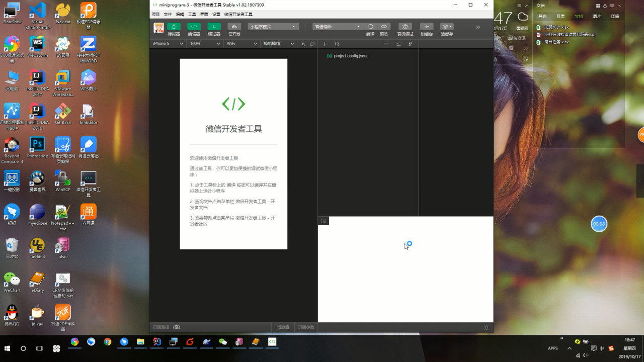Open the 编辑 menu
The height and width of the screenshot is (362, 644).
[x=180, y=15]
